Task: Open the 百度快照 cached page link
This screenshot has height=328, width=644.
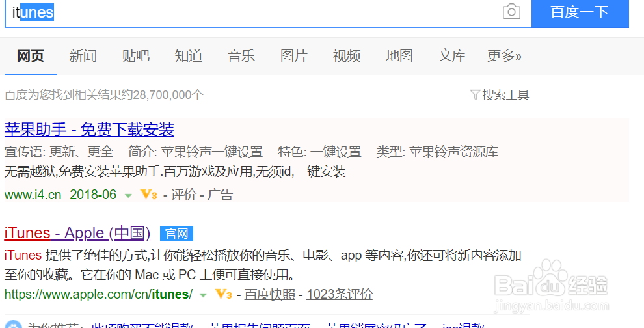Action: coord(270,294)
